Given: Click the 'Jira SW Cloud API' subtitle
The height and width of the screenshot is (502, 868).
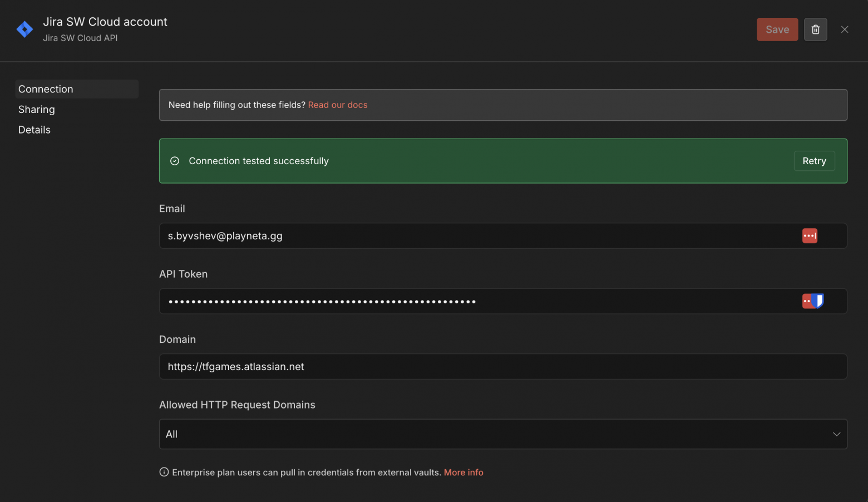Looking at the screenshot, I should click(80, 38).
